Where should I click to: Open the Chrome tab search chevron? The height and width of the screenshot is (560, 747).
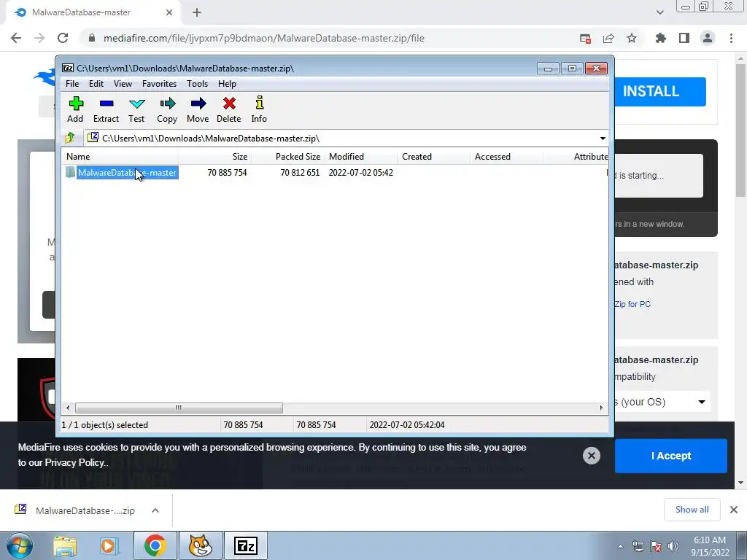[x=659, y=12]
